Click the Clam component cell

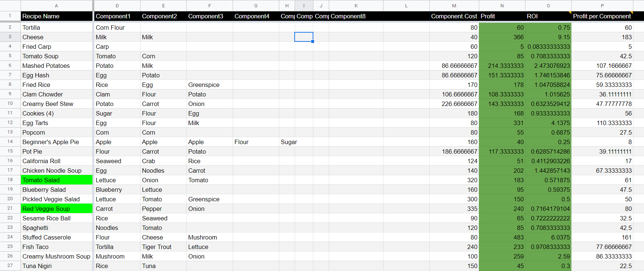(117, 94)
